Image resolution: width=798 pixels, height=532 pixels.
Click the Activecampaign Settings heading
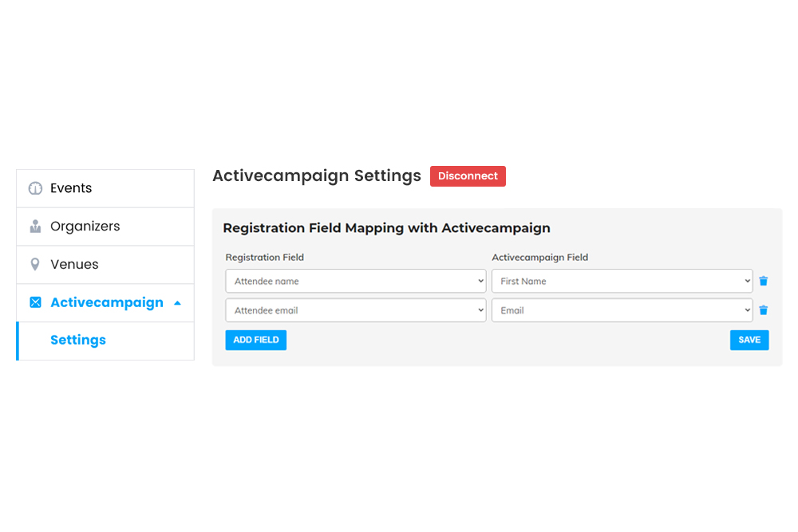click(x=316, y=175)
